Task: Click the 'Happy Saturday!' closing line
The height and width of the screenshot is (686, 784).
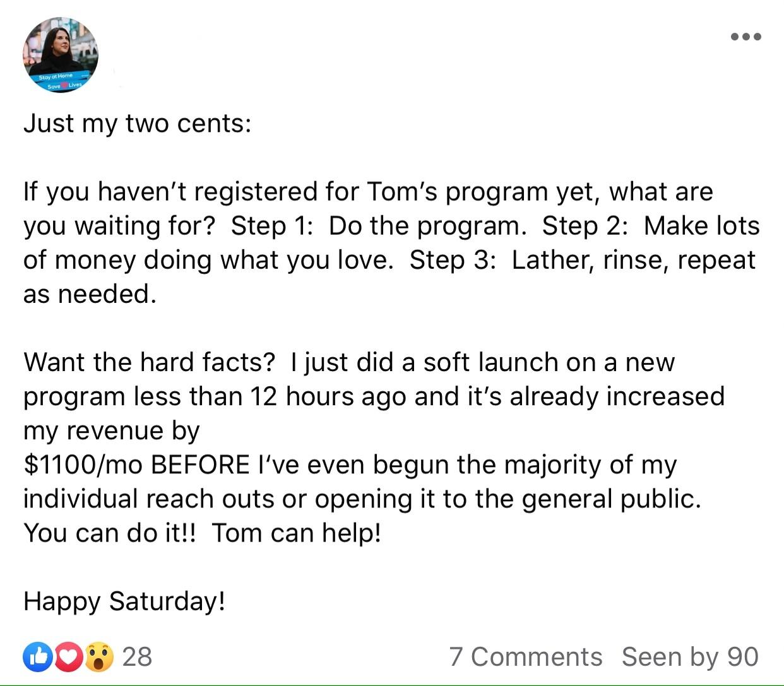Action: 124,601
